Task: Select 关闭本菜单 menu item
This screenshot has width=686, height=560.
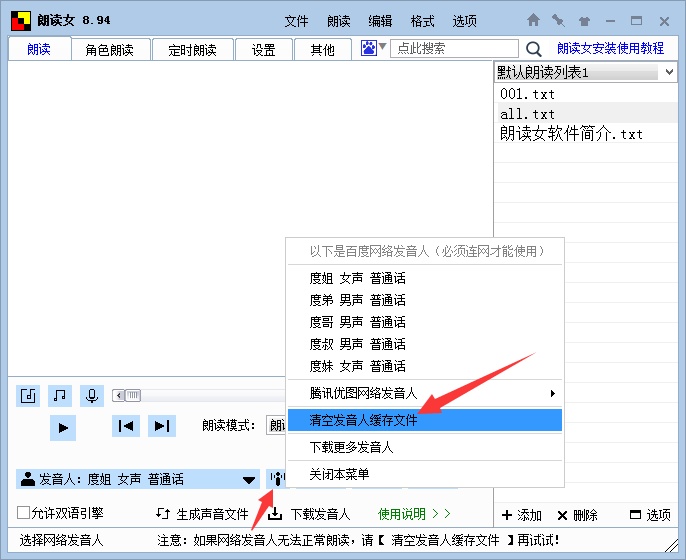Action: 425,474
